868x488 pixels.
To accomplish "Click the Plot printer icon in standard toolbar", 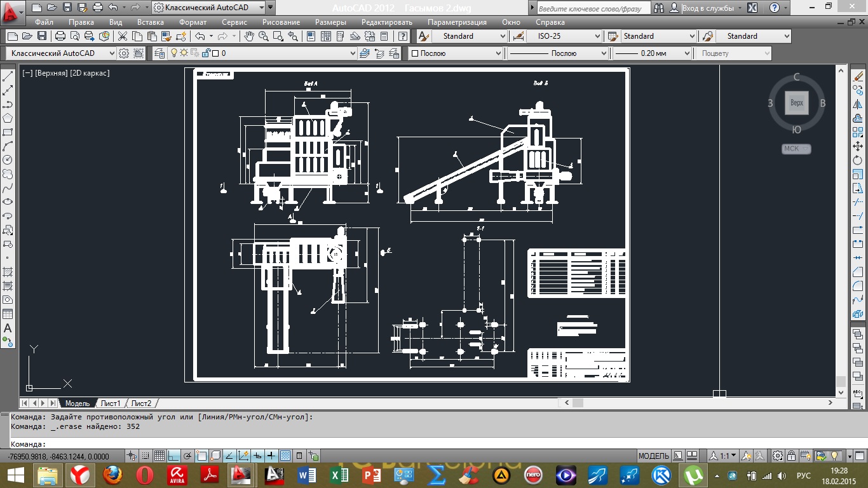I will (60, 36).
